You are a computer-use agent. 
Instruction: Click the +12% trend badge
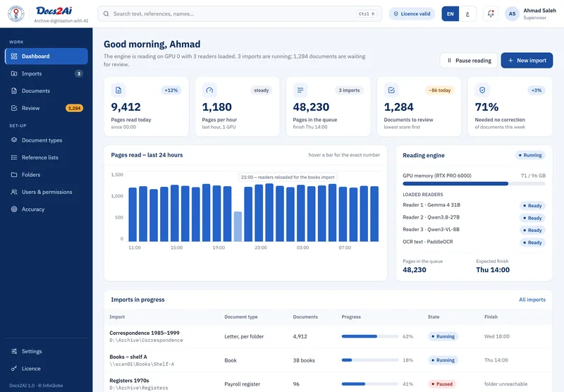coord(171,90)
